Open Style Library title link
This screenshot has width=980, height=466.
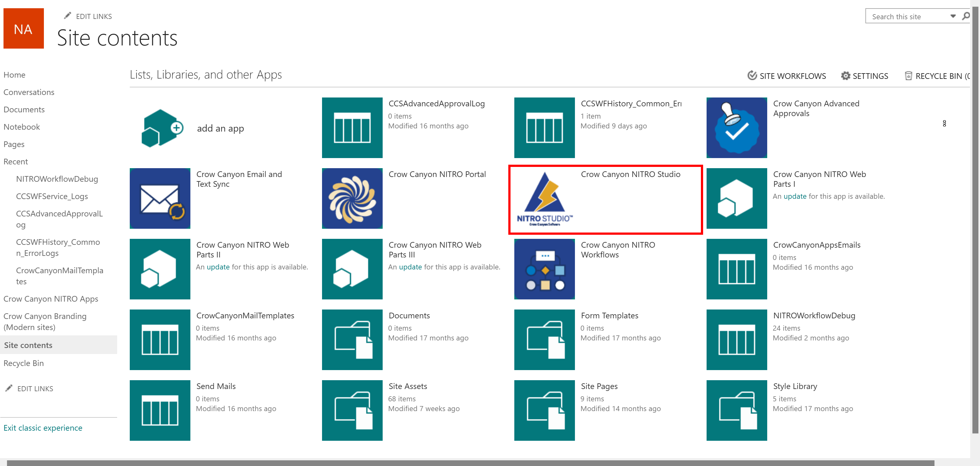point(795,386)
